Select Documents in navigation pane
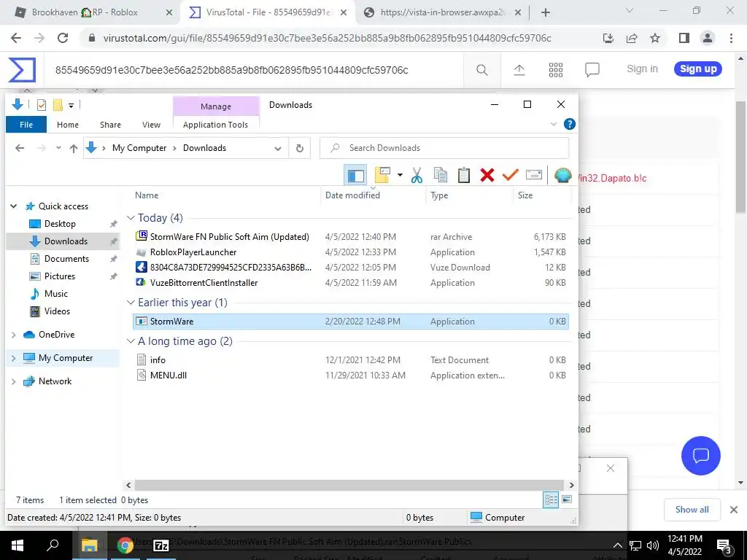747x560 pixels. pos(66,259)
